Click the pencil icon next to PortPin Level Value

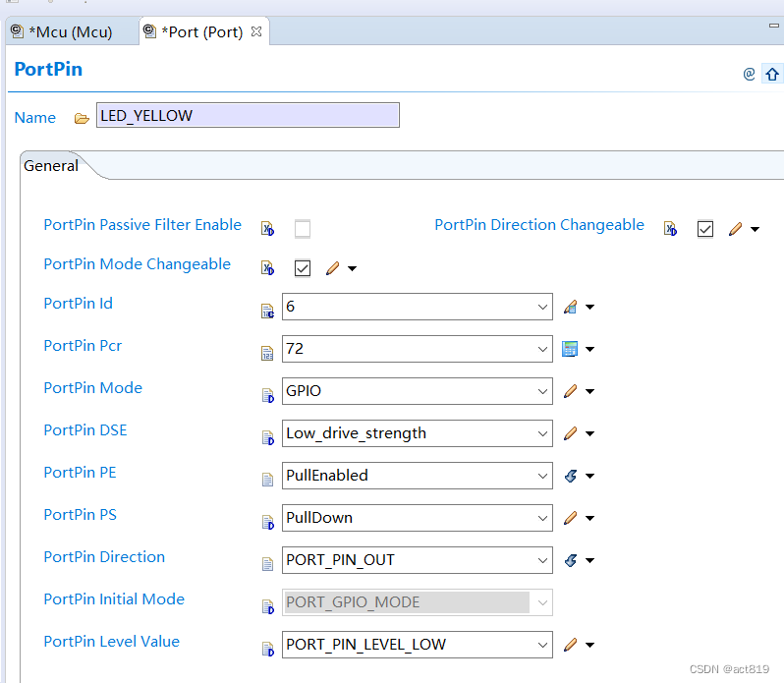tap(571, 645)
